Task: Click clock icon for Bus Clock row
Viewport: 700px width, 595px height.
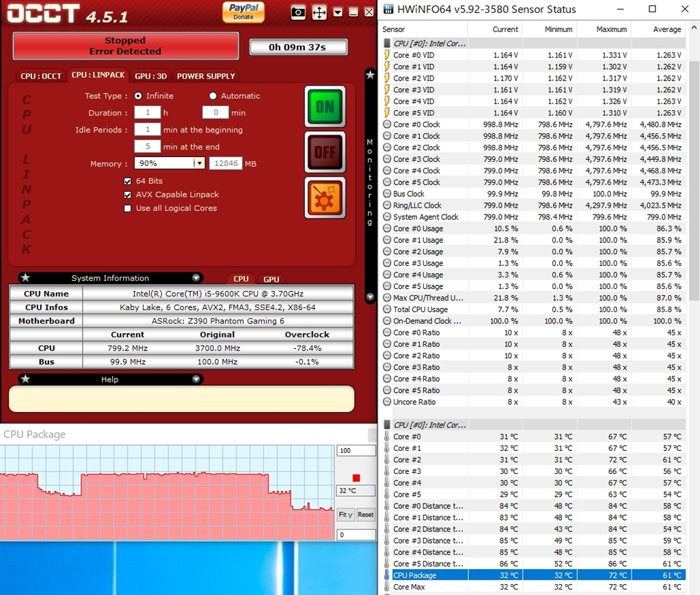Action: (x=387, y=193)
